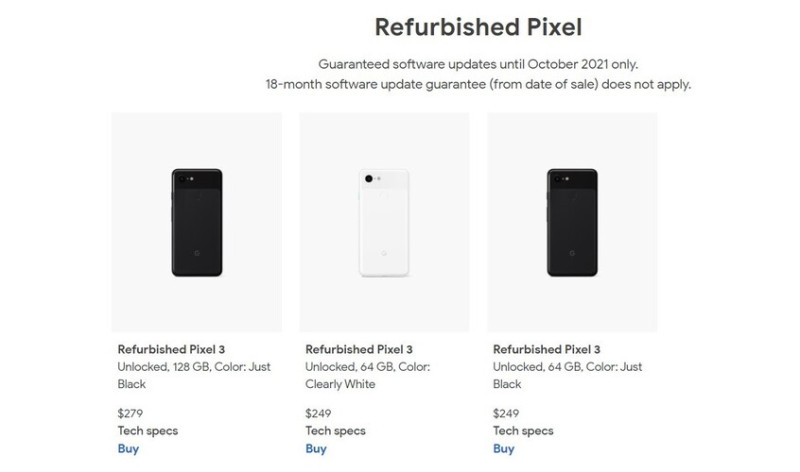Open Tech specs for Clearly White Pixel 3
Image resolution: width=800 pixels, height=472 pixels.
point(337,430)
